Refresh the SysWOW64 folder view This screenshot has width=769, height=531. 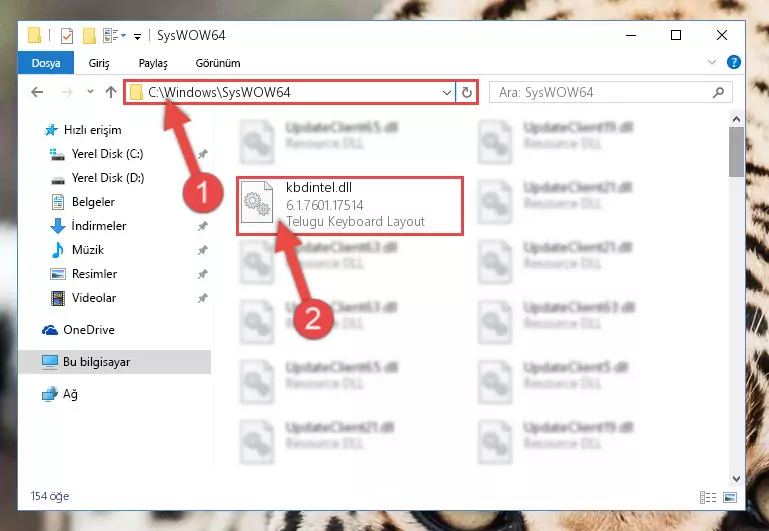pos(466,92)
